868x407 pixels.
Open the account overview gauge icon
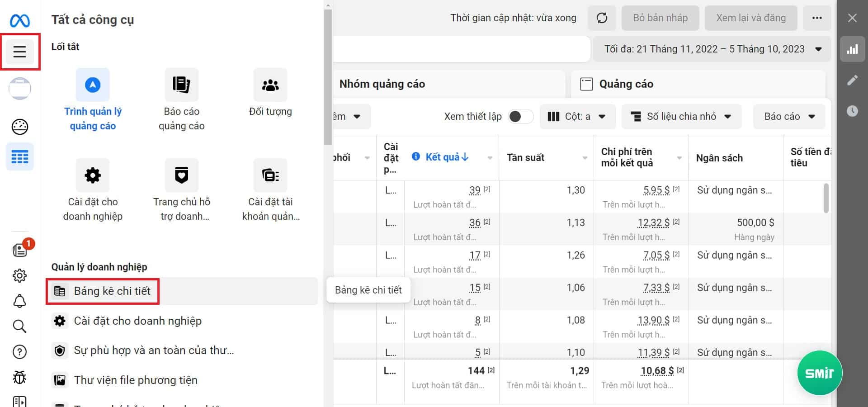tap(19, 127)
